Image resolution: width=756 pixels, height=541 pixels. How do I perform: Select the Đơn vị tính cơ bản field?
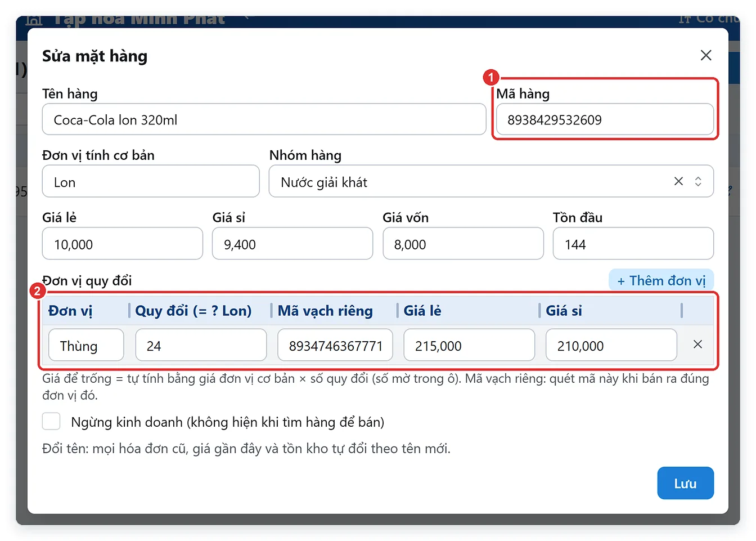[151, 182]
